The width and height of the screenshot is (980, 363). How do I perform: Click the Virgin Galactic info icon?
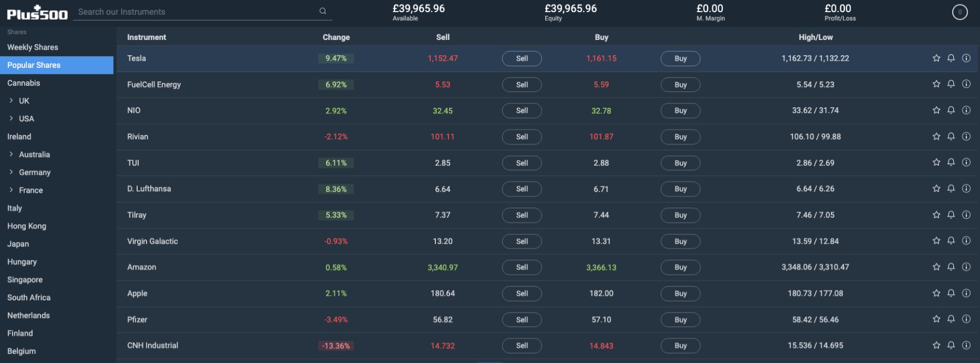pyautogui.click(x=966, y=241)
